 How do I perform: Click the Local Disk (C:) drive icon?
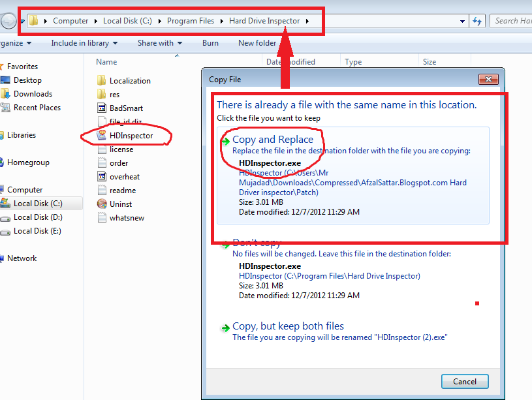pyautogui.click(x=5, y=203)
